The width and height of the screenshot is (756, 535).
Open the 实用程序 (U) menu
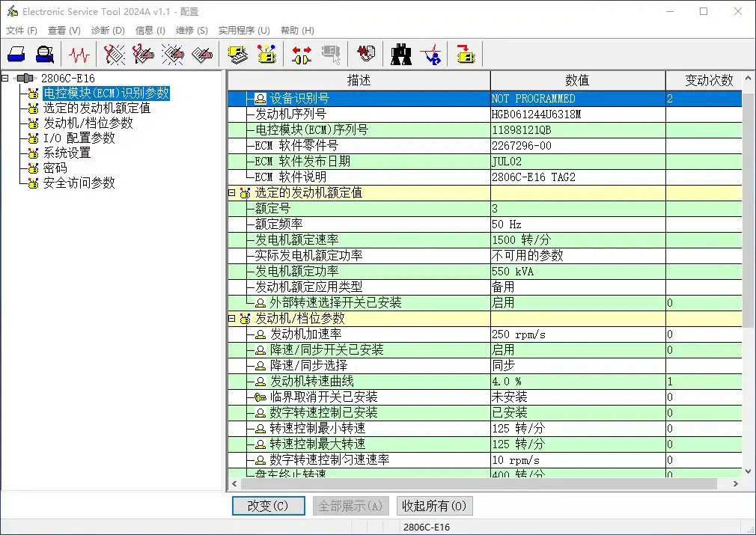(244, 31)
